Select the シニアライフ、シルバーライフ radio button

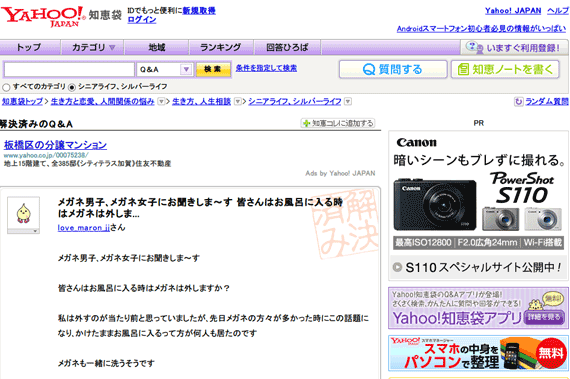(72, 88)
